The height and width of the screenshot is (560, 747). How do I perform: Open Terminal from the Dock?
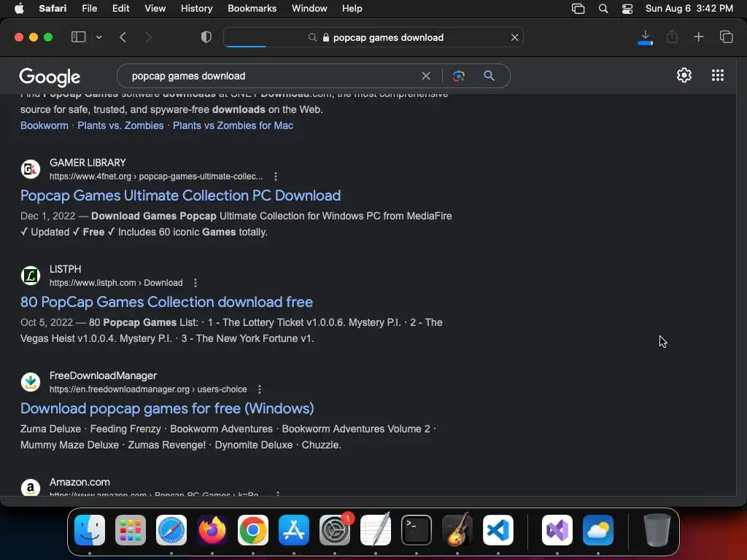pyautogui.click(x=417, y=530)
